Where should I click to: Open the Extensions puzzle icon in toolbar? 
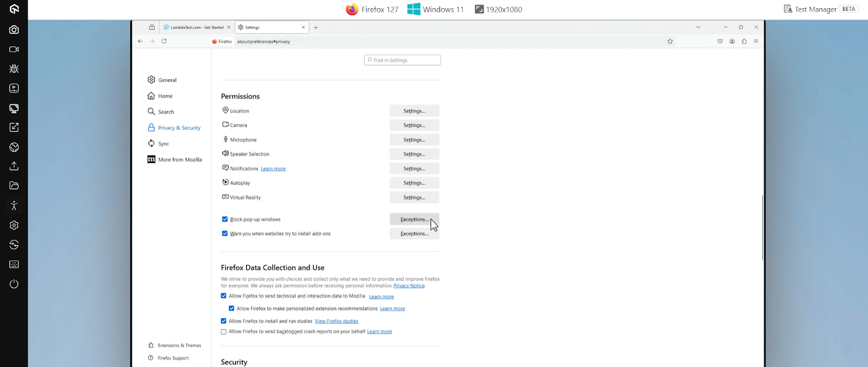[744, 41]
